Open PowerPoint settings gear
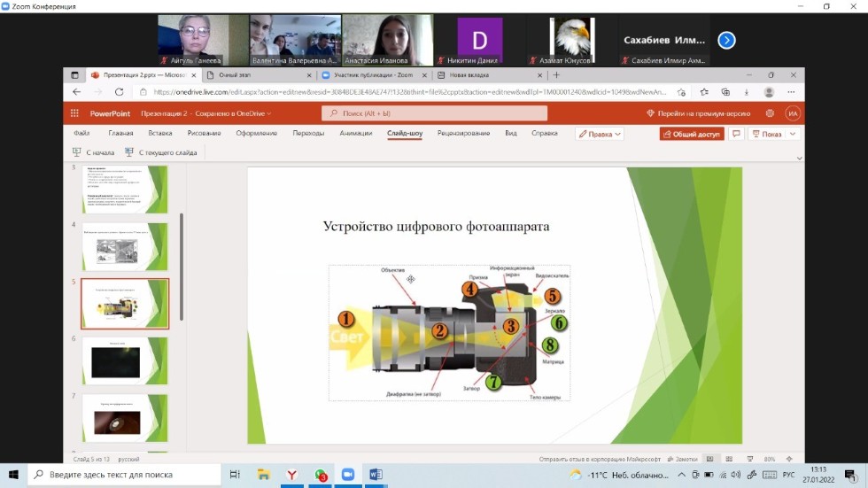Image resolution: width=868 pixels, height=488 pixels. click(770, 113)
